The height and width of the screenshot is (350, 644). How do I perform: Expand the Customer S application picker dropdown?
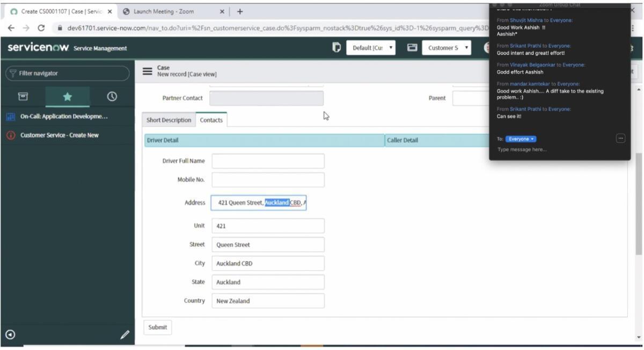coord(447,48)
